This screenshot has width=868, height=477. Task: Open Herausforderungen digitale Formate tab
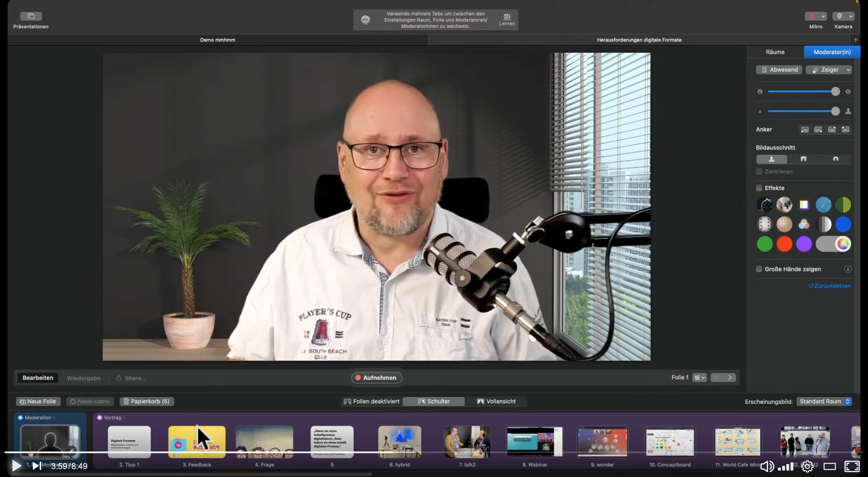point(639,40)
